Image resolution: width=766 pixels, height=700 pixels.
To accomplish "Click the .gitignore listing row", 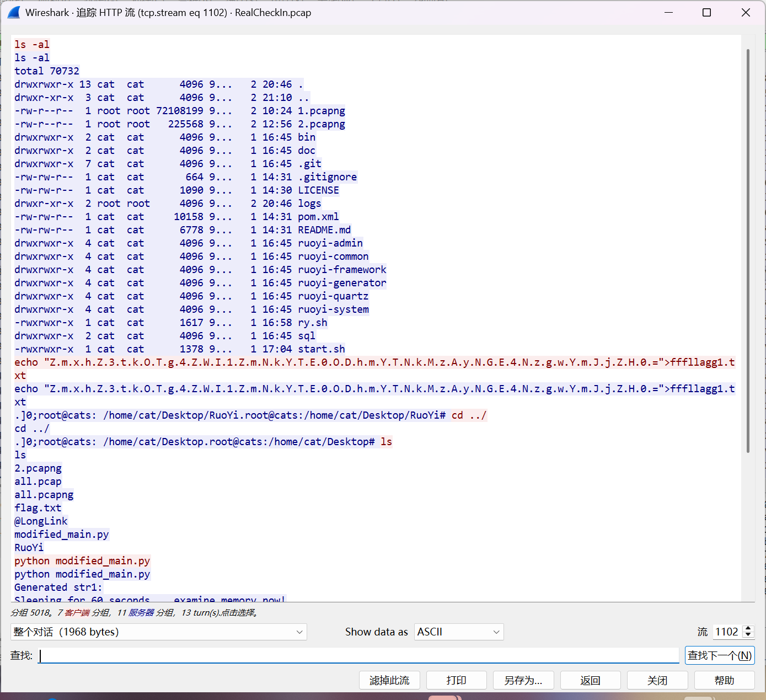I will coord(186,177).
